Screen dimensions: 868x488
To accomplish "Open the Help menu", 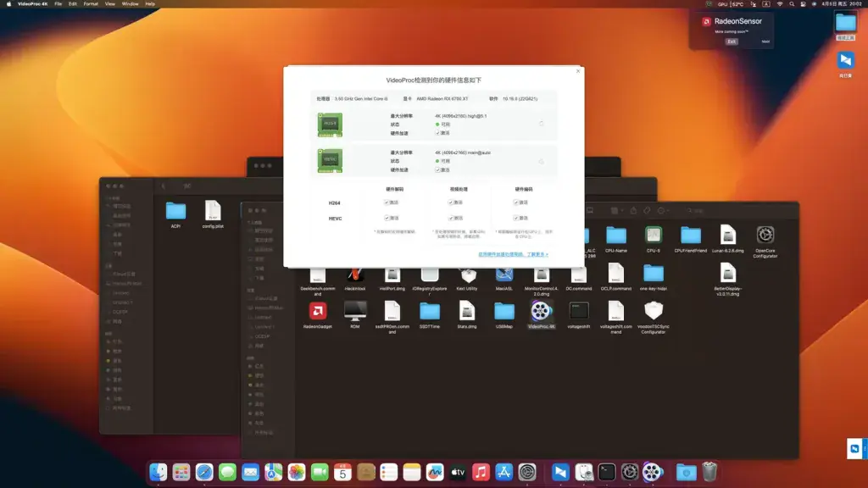I will coord(150,4).
